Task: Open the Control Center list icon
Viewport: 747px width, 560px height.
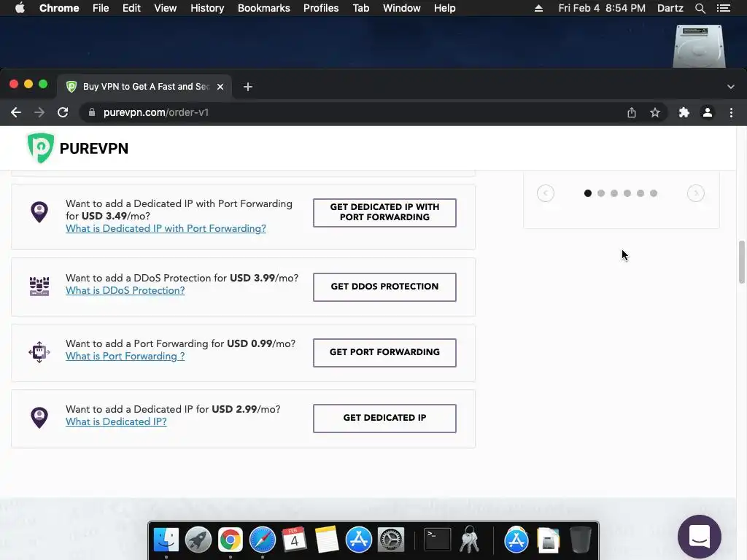Action: click(723, 8)
